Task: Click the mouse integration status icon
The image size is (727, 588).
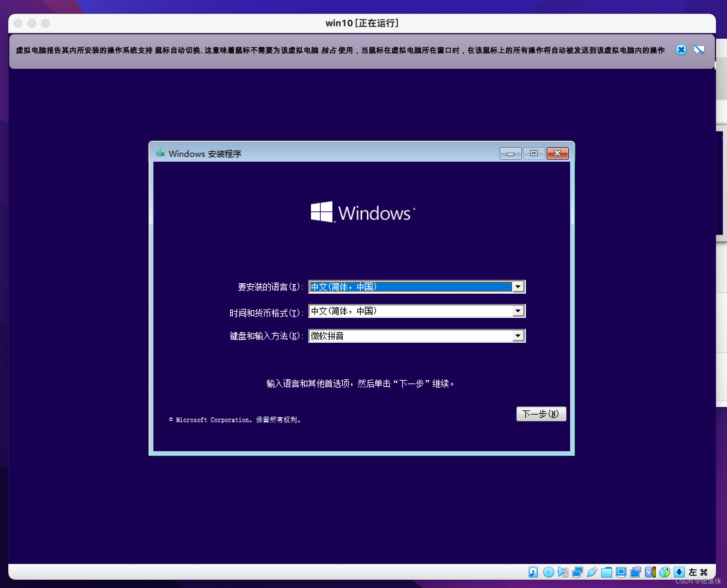Action: click(664, 572)
